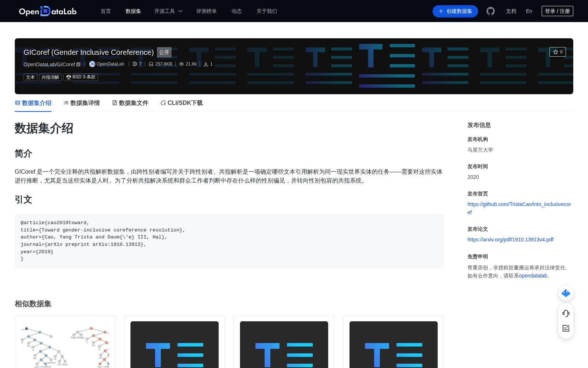The width and height of the screenshot is (588, 368).
Task: Switch to the 数据集详情 tab
Action: click(x=82, y=103)
